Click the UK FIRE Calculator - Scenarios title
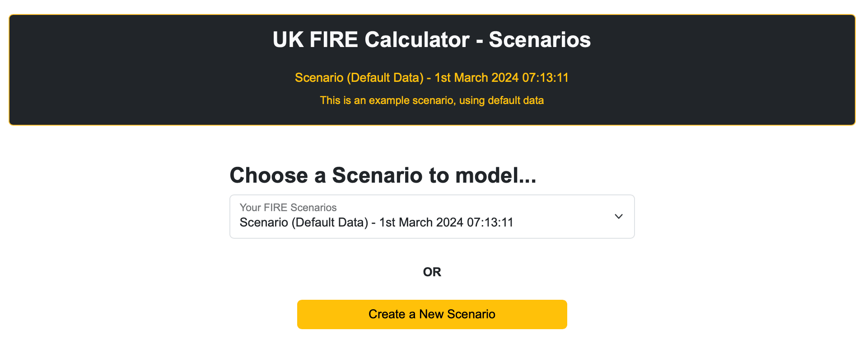The image size is (868, 359). [x=432, y=40]
